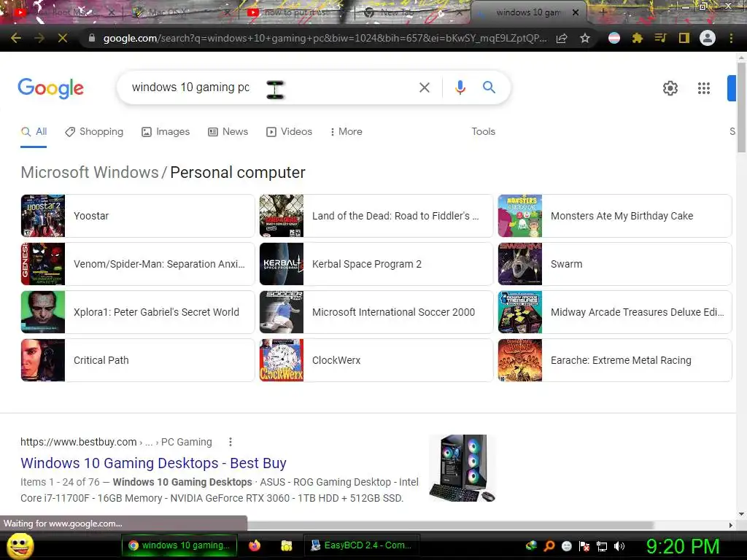Click the horizontal scrollbar right arrow

[731, 525]
